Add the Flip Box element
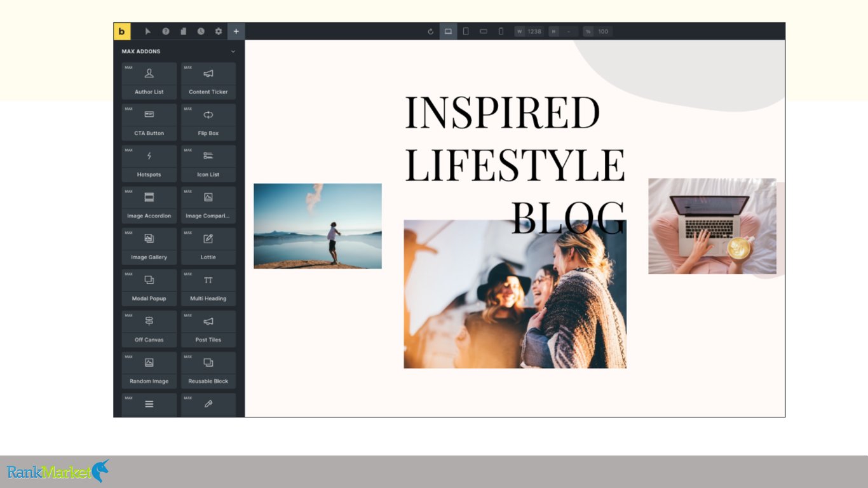This screenshot has width=868, height=488. [x=208, y=122]
